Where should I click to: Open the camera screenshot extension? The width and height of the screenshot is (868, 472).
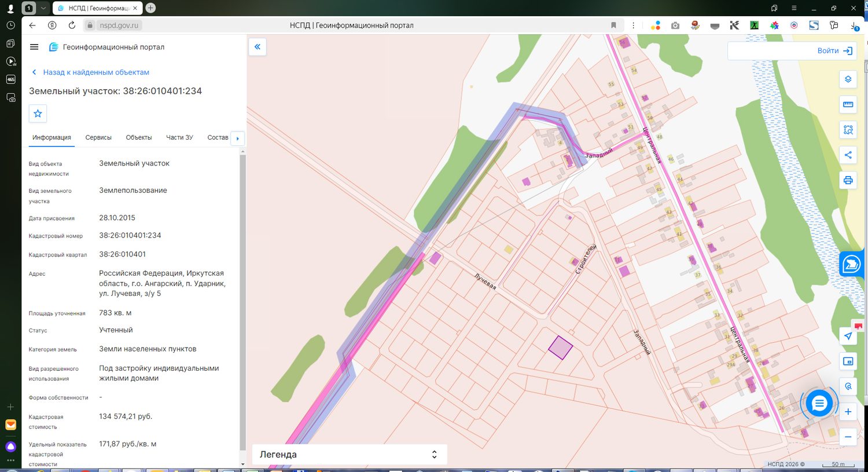pos(675,25)
